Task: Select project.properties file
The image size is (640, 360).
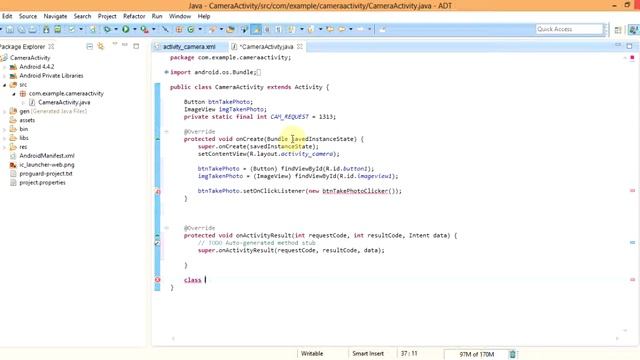Action: (x=42, y=183)
